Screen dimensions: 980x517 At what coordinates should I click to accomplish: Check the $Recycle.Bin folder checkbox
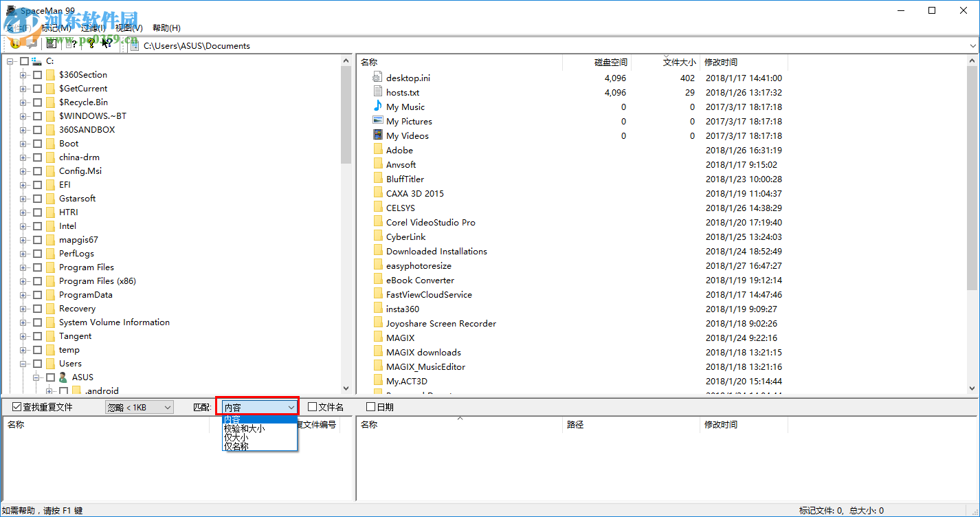click(37, 102)
